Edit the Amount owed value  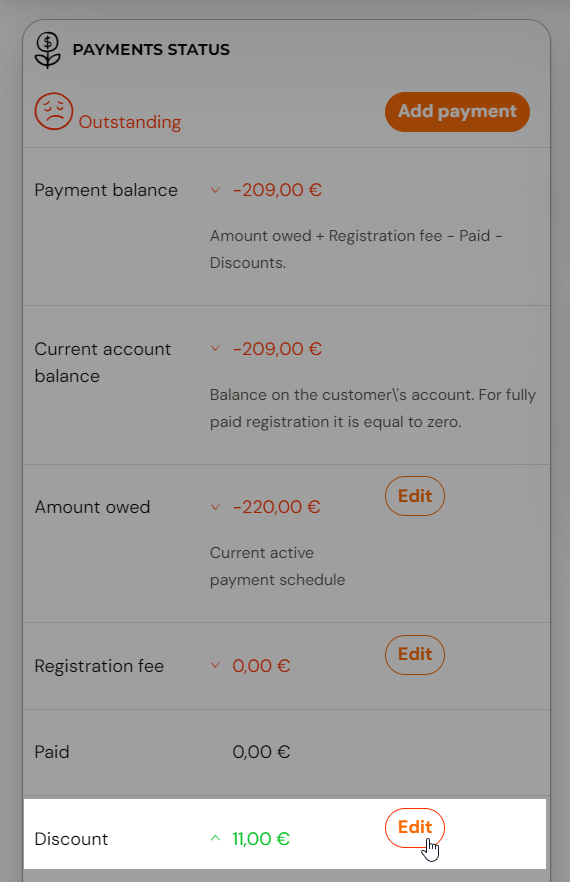(x=415, y=496)
